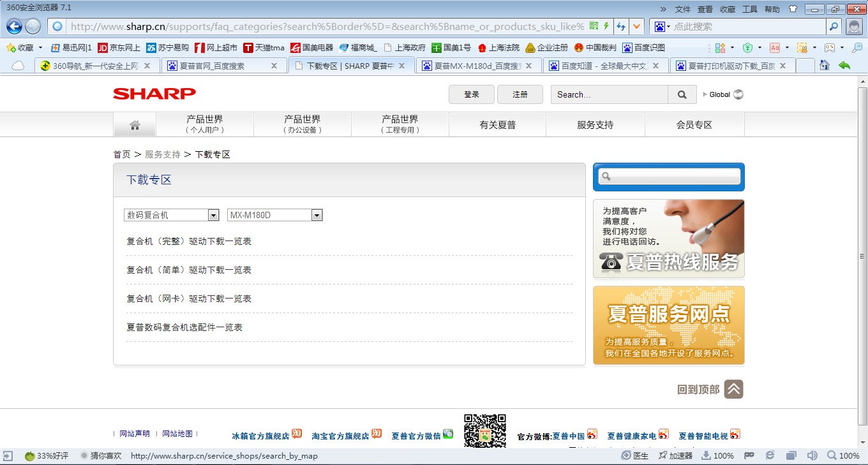The width and height of the screenshot is (868, 465).
Task: Open 产品世界 (个人用户) navigation item
Action: tap(205, 124)
